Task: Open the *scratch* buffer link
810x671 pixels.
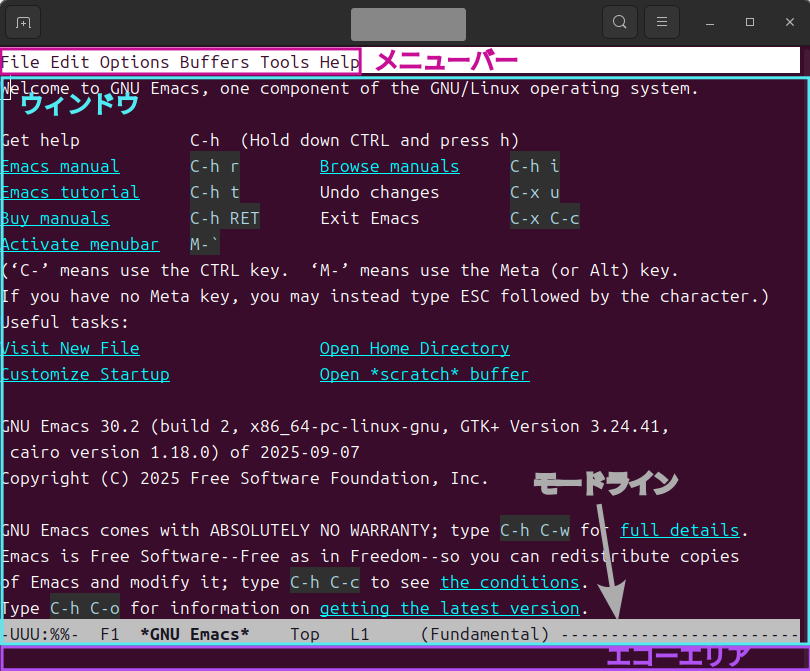Action: (x=425, y=374)
